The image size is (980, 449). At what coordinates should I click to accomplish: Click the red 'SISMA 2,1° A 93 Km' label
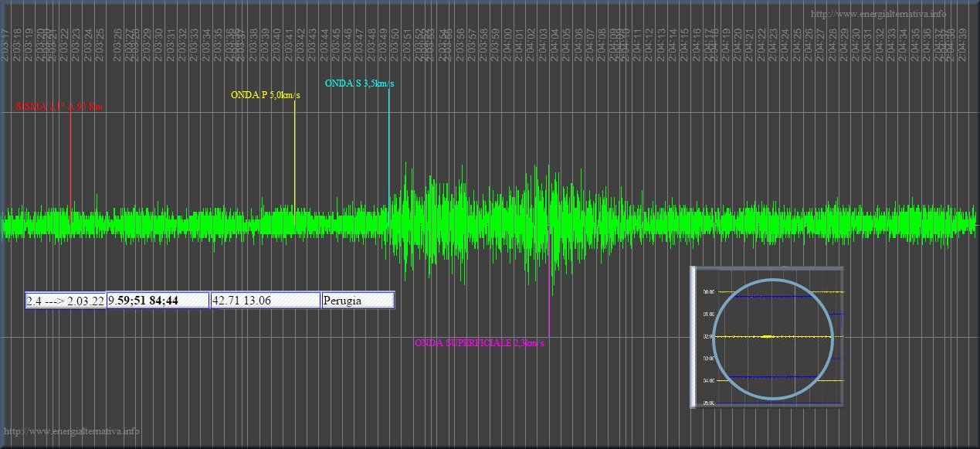(59, 107)
